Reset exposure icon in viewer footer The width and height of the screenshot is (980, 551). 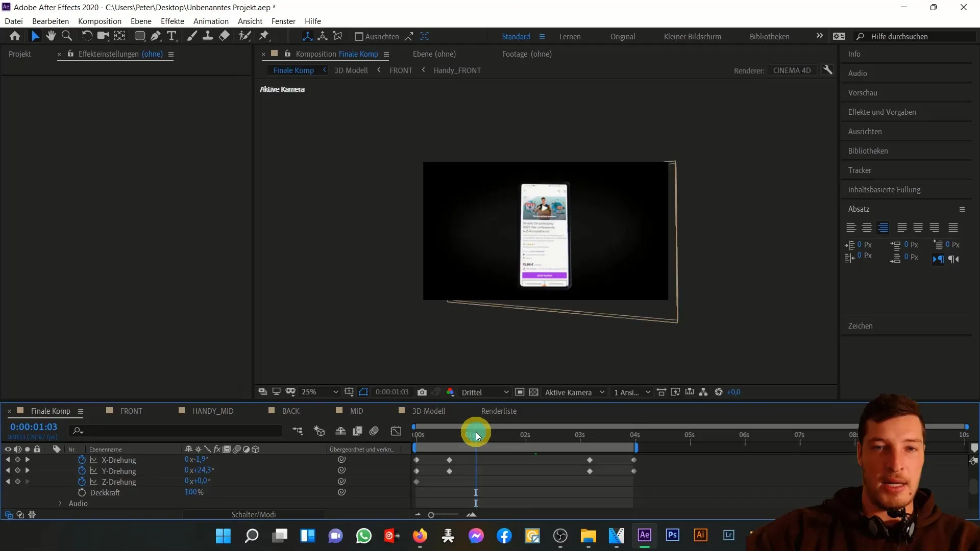tap(719, 392)
